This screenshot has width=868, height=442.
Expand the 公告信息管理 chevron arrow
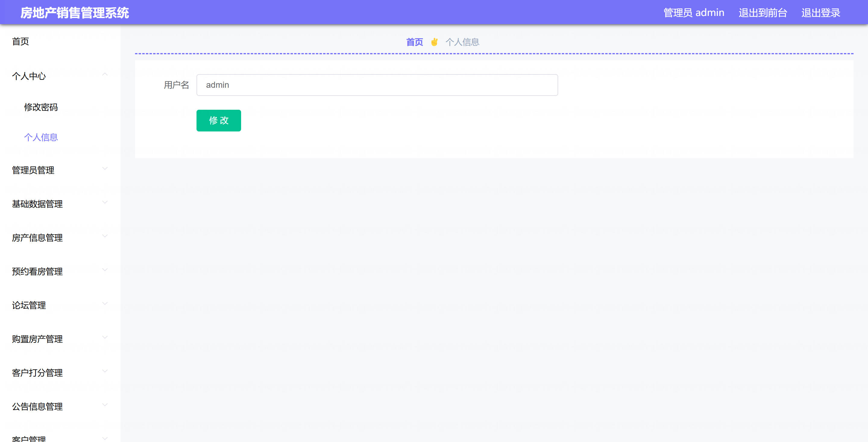pyautogui.click(x=105, y=405)
